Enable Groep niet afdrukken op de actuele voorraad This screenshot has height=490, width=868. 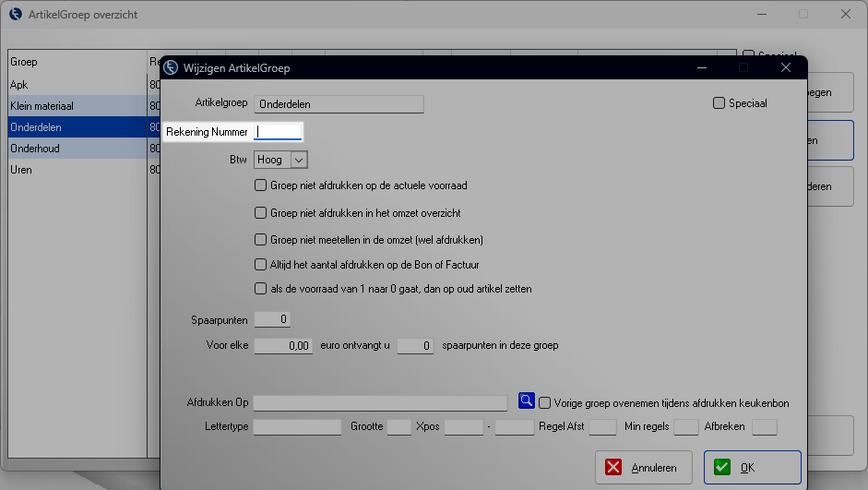tap(261, 185)
